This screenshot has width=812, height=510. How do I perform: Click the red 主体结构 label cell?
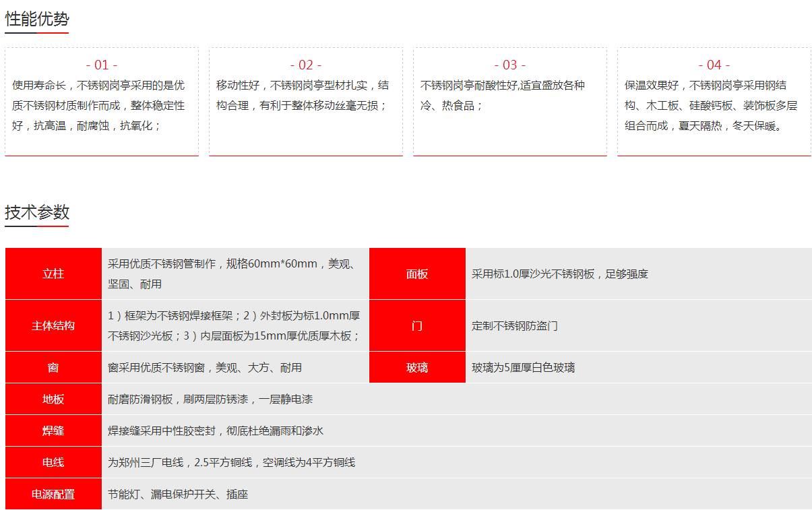click(53, 326)
